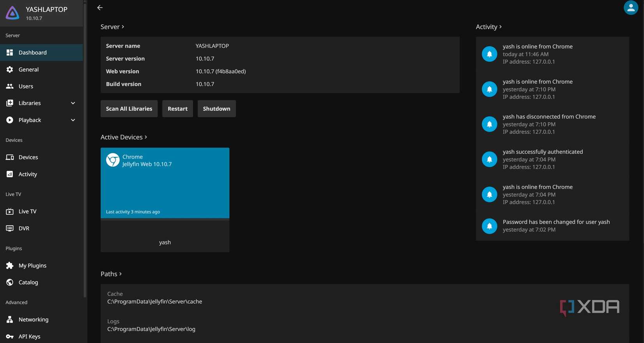Viewport: 644px width, 343px height.
Task: Click 'Password has been changed for user yash'
Action: tap(556, 222)
